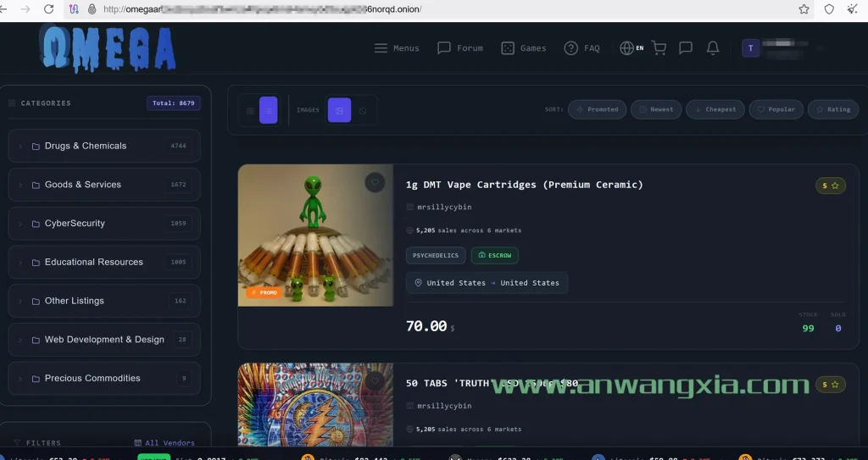Open the FAQ page

581,48
